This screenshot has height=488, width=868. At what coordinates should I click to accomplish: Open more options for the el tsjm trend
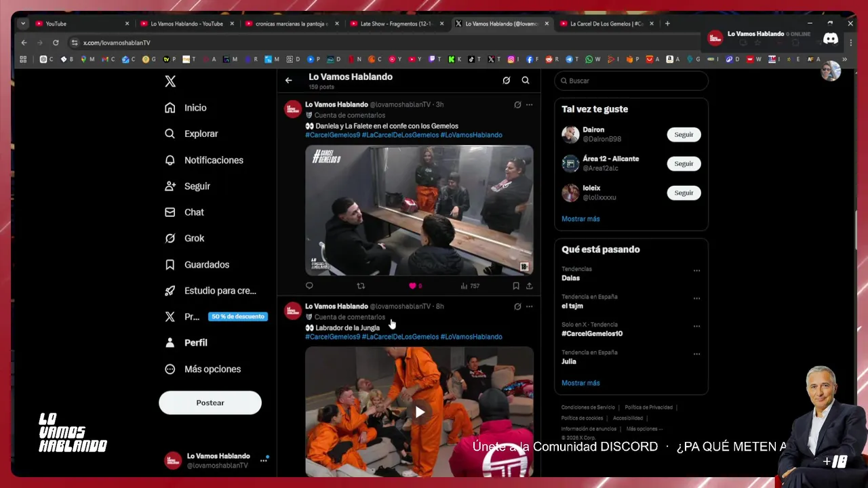click(x=696, y=298)
